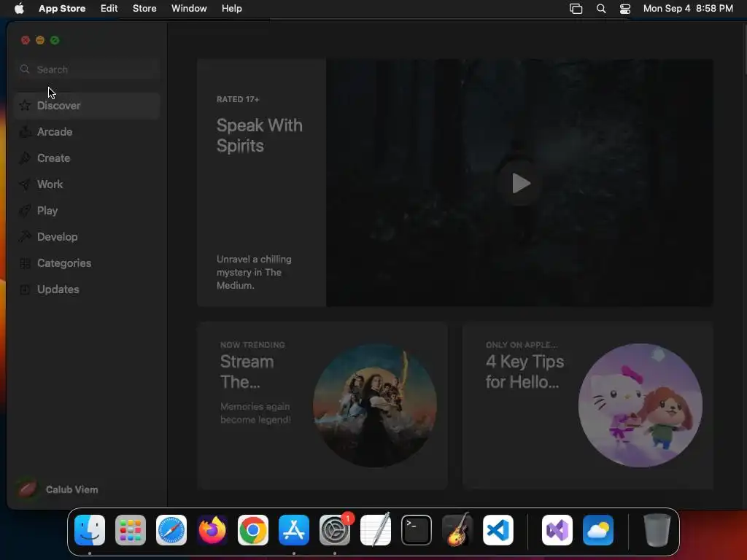Screen dimensions: 747x560
Task: Open the Categories grid icon
Action: [x=25, y=262]
